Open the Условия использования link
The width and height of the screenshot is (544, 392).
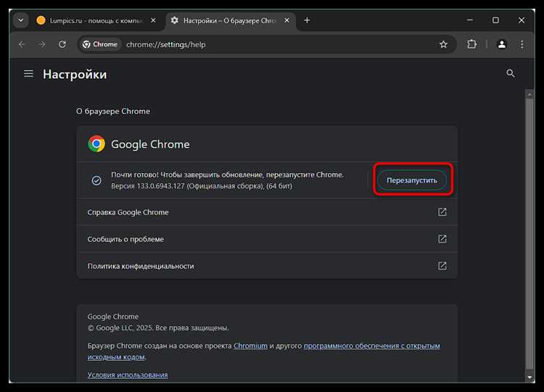click(x=128, y=375)
